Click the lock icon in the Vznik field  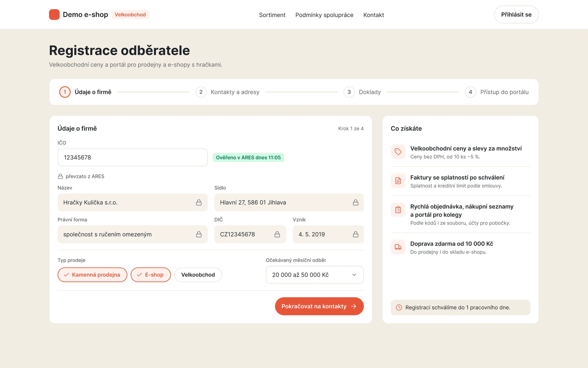[356, 234]
